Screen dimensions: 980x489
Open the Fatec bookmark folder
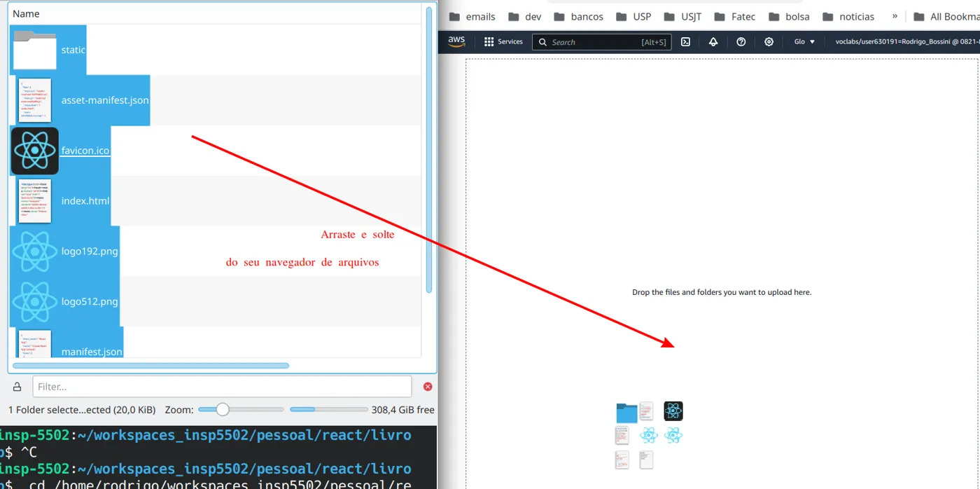coord(735,17)
